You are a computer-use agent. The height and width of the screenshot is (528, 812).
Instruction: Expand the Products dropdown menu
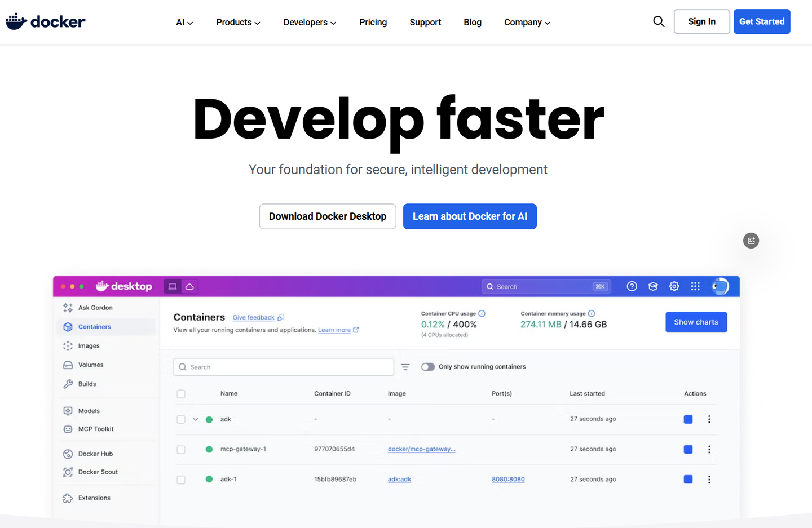click(x=238, y=22)
